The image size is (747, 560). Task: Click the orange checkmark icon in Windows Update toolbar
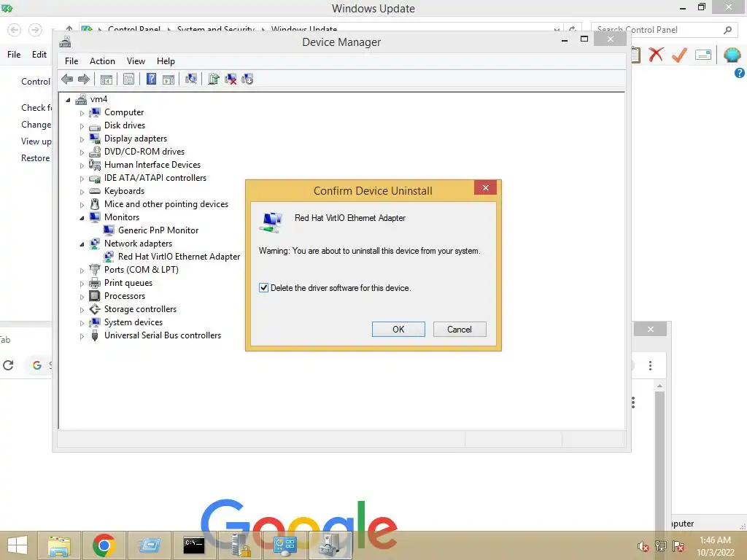(680, 54)
